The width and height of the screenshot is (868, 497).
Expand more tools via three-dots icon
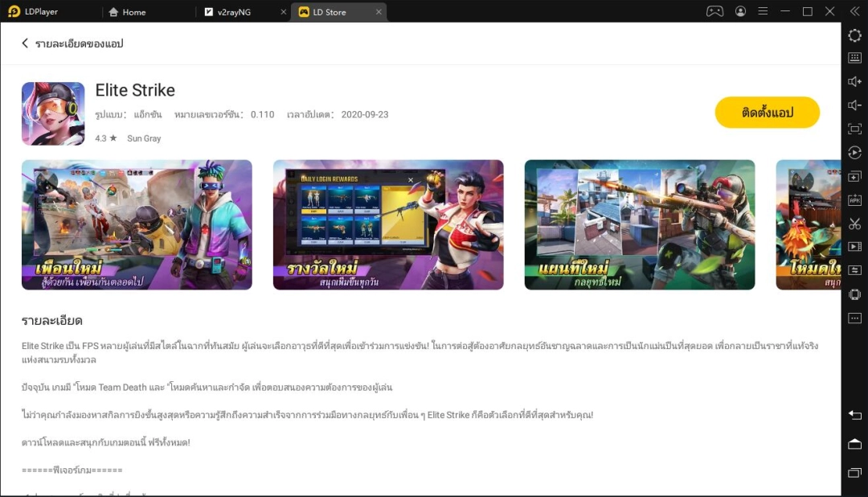[x=855, y=318]
